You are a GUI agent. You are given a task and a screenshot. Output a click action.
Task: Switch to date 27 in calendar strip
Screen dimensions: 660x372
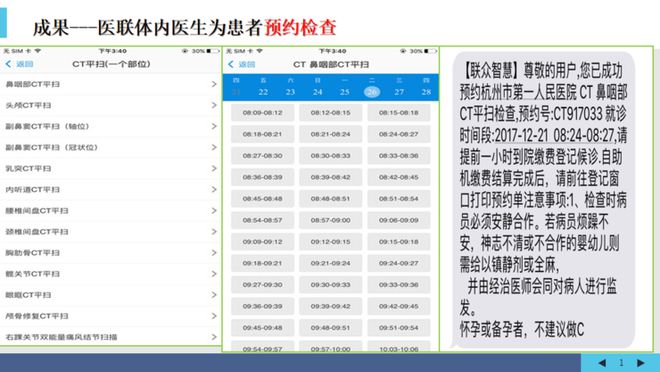tap(399, 92)
